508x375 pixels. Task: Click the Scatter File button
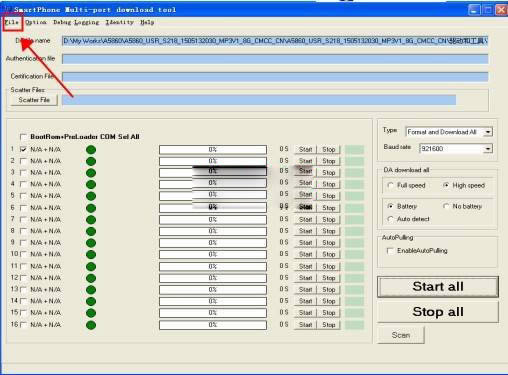click(x=34, y=100)
